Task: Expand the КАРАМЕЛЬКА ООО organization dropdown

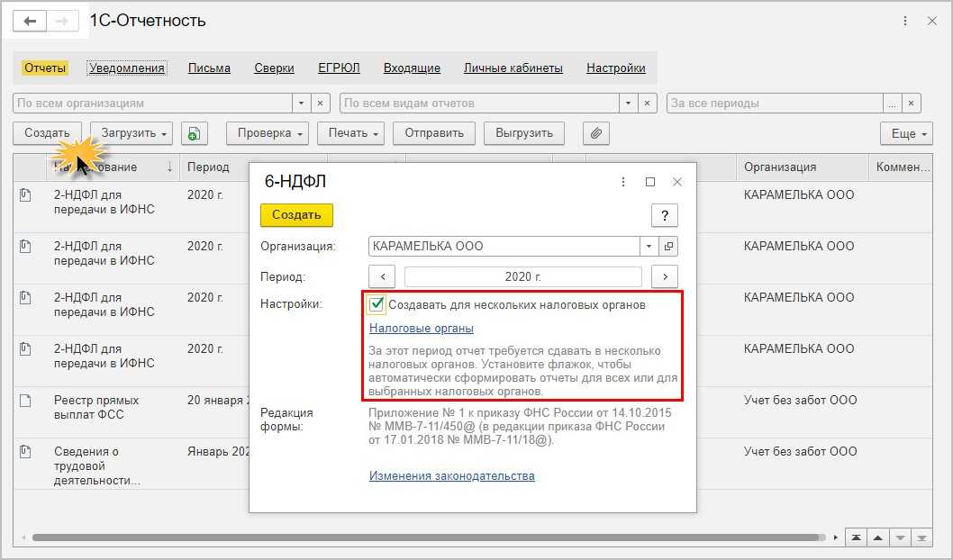Action: (x=649, y=246)
